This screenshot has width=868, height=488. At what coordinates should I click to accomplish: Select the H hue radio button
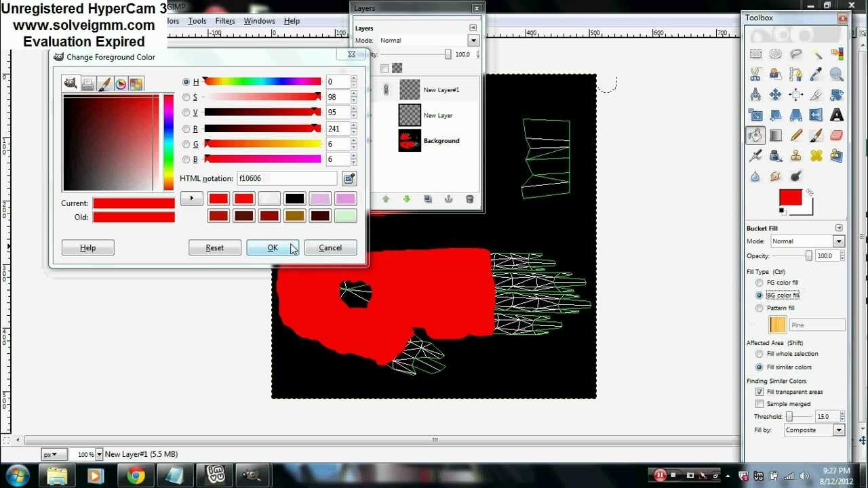(x=186, y=82)
